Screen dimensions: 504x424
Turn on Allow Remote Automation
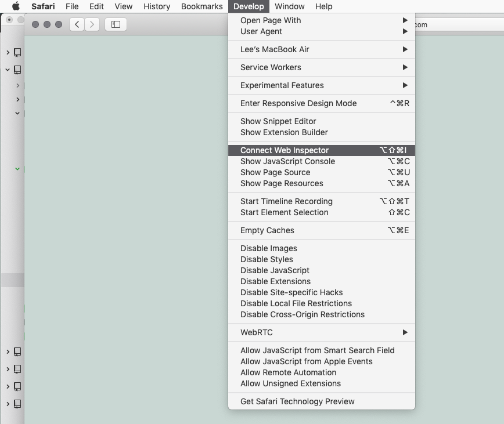point(288,372)
